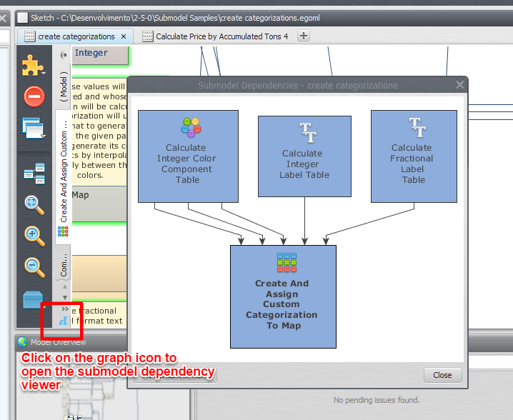Select the Calculate Integer Label Table node
Viewport: 513px width, 420px height.
(304, 156)
